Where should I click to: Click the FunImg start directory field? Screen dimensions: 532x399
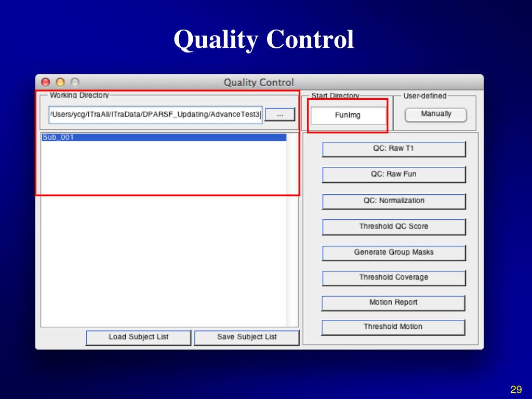coord(349,115)
